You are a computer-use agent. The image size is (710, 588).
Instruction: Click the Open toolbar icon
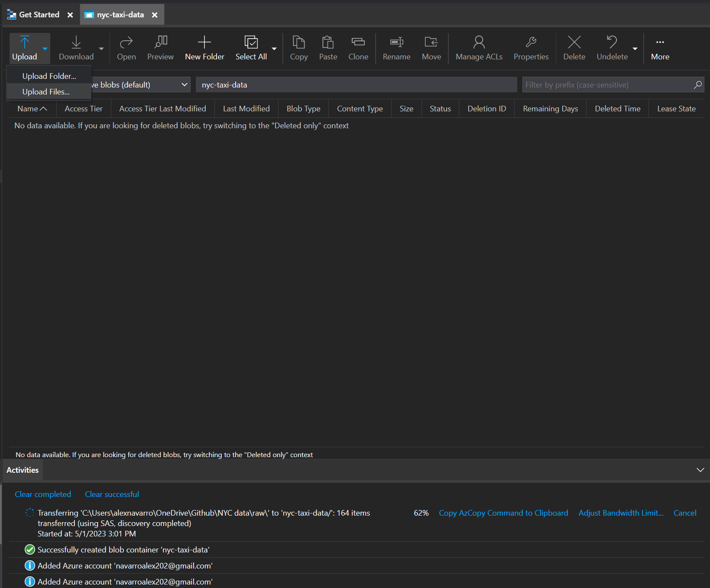click(126, 42)
